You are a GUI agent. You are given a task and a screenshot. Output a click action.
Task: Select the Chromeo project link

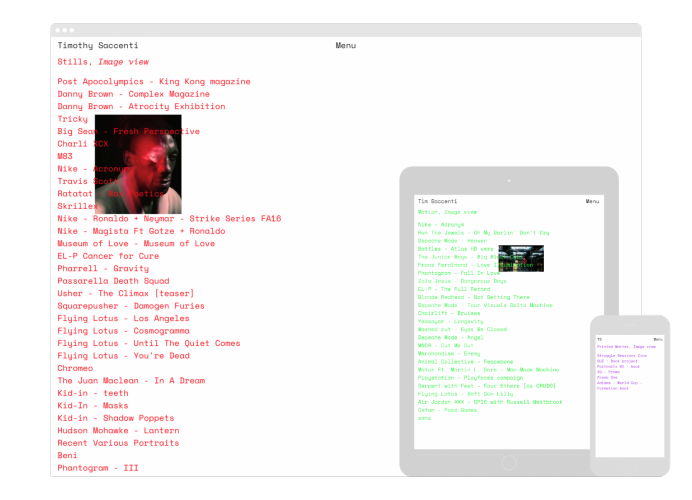(x=75, y=368)
